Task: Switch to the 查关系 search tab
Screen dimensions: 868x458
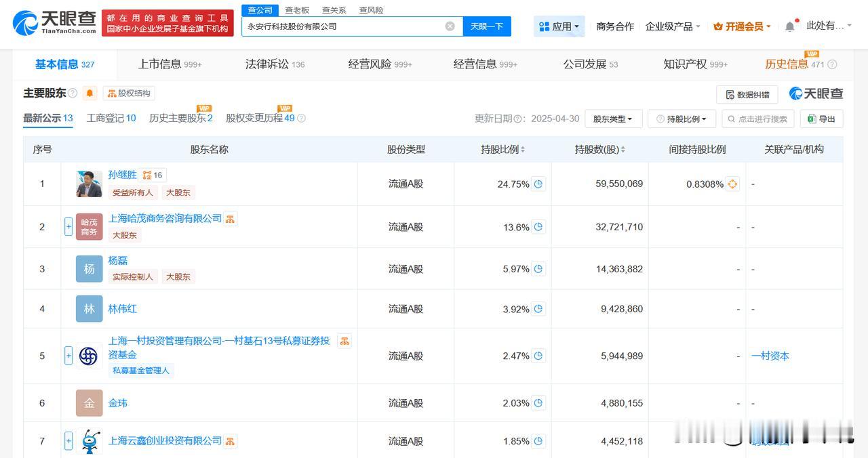Action: [334, 10]
